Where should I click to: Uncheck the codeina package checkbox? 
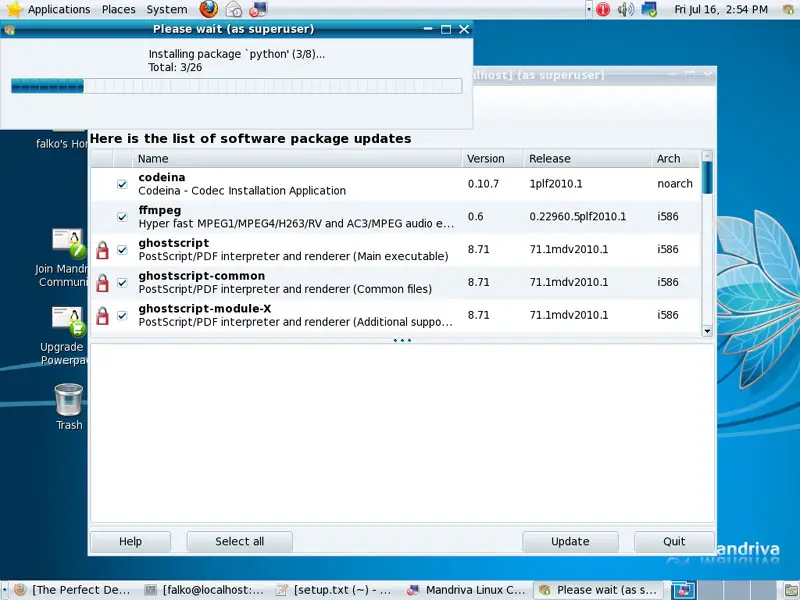tap(122, 184)
